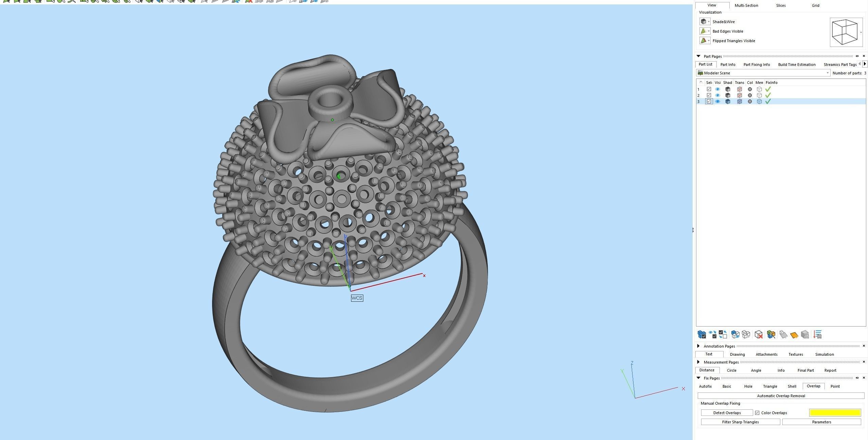Open the view cube dropdown arrow
The image size is (868, 440).
[861, 33]
